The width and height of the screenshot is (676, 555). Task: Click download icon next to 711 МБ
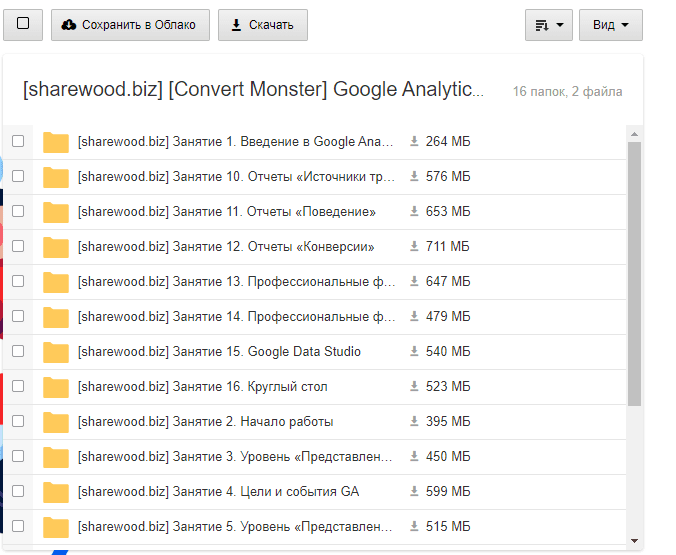(415, 247)
